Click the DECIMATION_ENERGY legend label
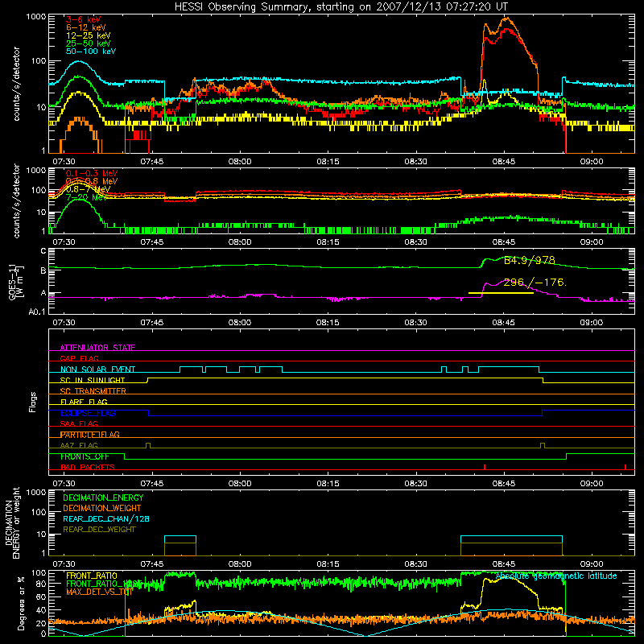The width and height of the screenshot is (644, 644). point(103,497)
